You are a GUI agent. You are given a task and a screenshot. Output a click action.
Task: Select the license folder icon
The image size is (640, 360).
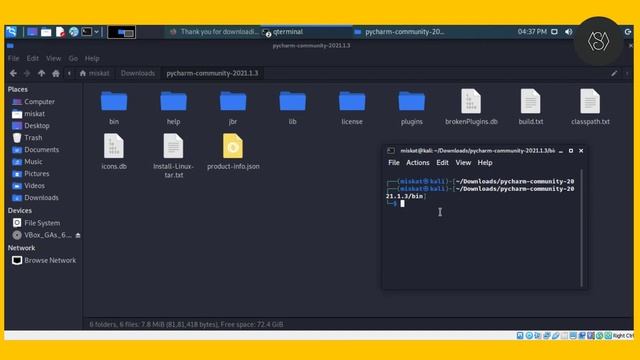click(352, 102)
